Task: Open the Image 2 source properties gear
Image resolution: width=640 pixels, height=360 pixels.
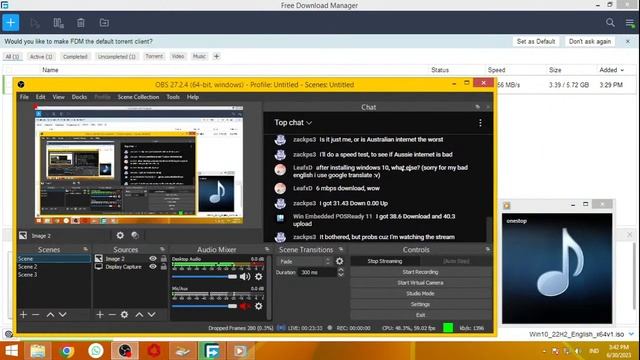Action: [x=120, y=236]
